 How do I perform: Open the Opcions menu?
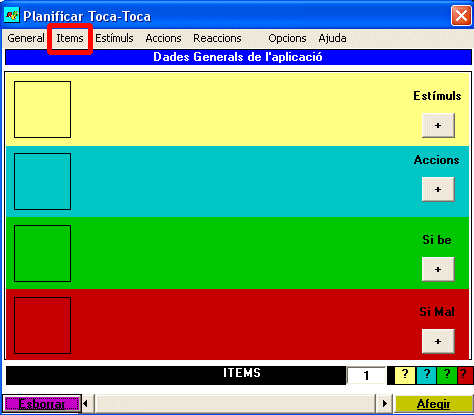click(287, 38)
